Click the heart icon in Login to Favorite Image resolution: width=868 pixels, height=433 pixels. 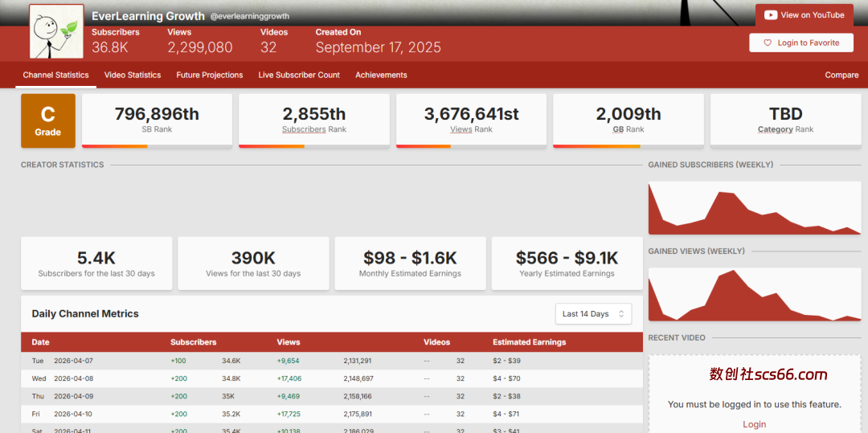tap(768, 43)
